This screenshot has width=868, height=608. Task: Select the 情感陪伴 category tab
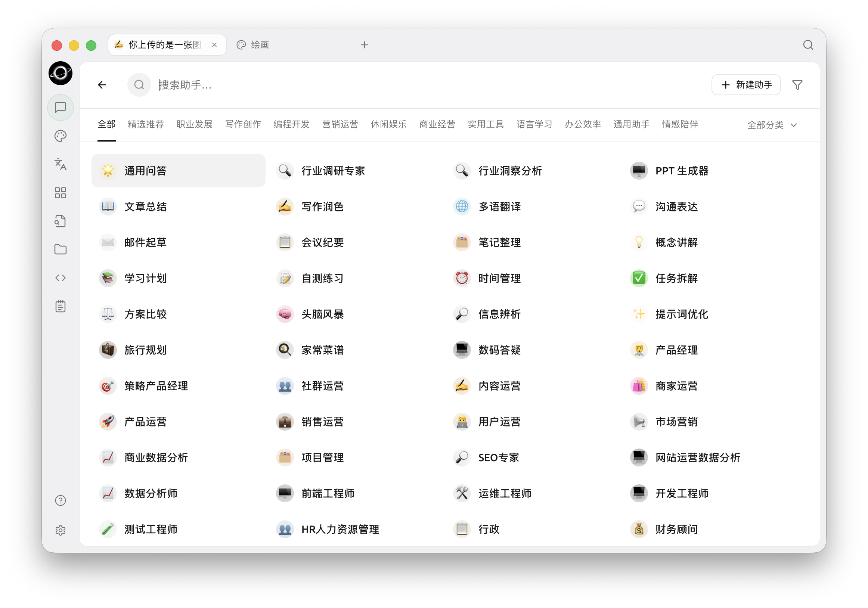(x=680, y=124)
